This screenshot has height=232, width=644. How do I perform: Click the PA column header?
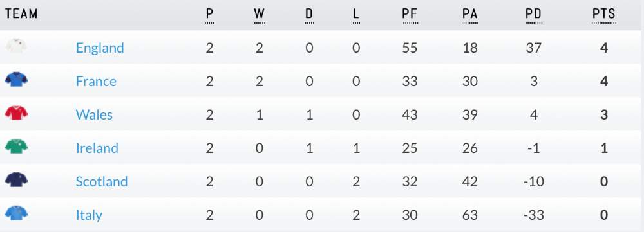pos(470,14)
